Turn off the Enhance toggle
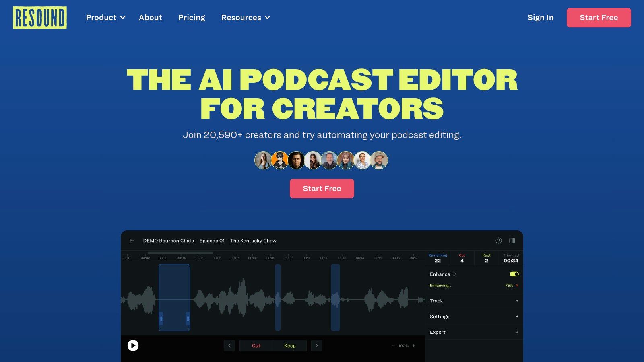Viewport: 644px width, 362px height. pos(514,274)
